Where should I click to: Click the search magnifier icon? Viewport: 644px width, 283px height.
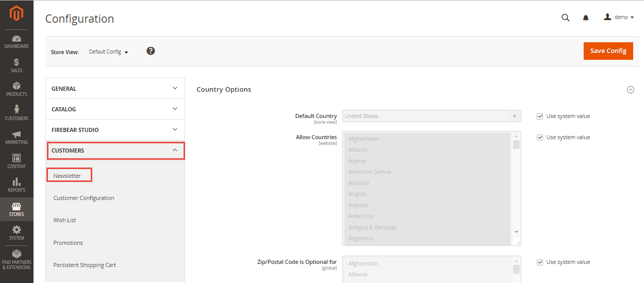coord(565,18)
